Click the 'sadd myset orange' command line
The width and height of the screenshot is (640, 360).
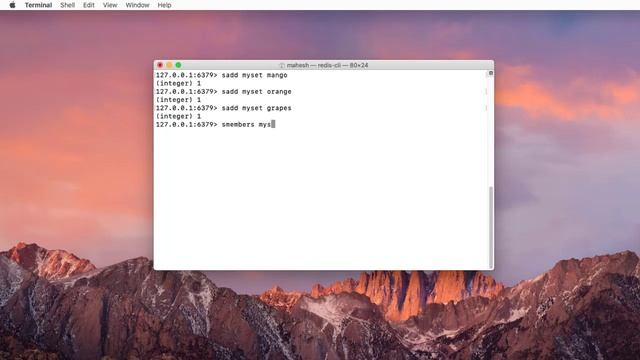click(224, 91)
